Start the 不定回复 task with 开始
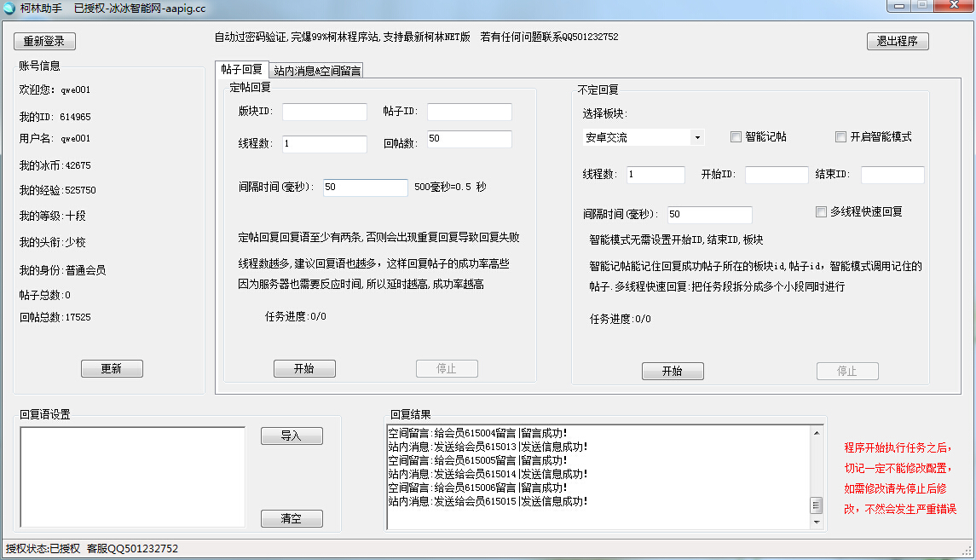The height and width of the screenshot is (560, 976). (x=672, y=372)
